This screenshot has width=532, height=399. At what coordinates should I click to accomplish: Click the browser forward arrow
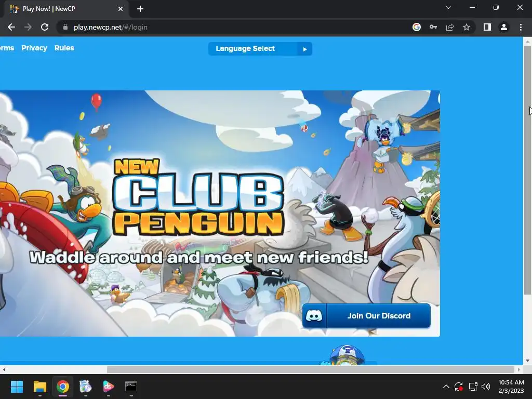[28, 27]
